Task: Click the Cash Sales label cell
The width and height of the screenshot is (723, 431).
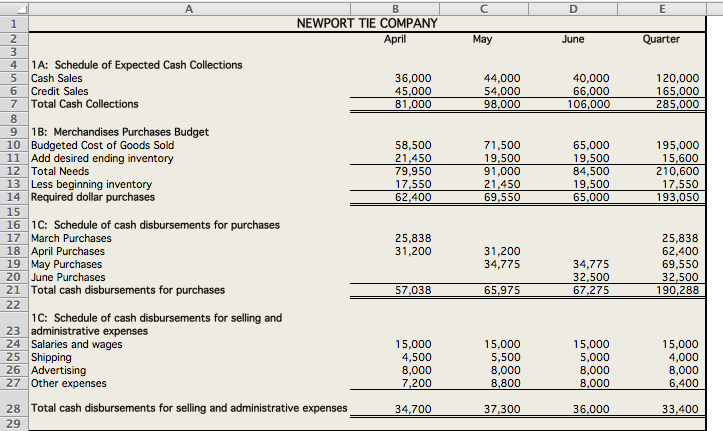Action: click(189, 78)
